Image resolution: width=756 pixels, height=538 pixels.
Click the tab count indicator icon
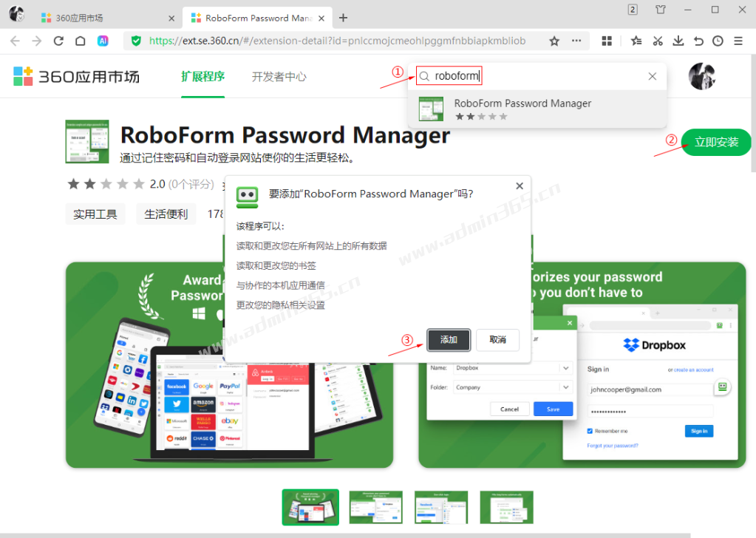click(x=633, y=10)
